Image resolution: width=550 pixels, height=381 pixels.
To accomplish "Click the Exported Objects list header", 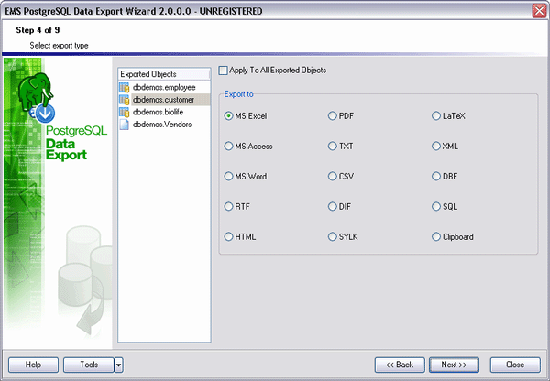I will [x=164, y=74].
